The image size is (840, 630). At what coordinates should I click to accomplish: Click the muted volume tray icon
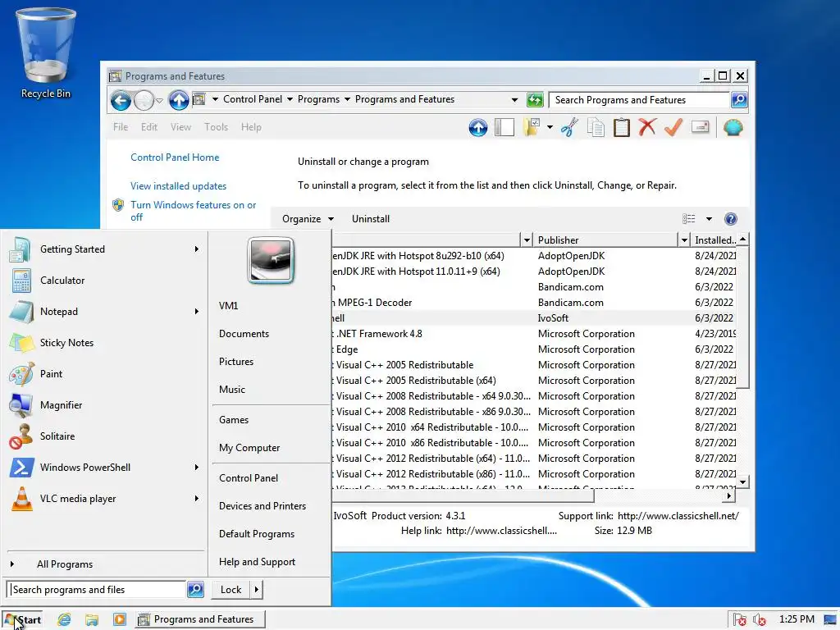759,620
